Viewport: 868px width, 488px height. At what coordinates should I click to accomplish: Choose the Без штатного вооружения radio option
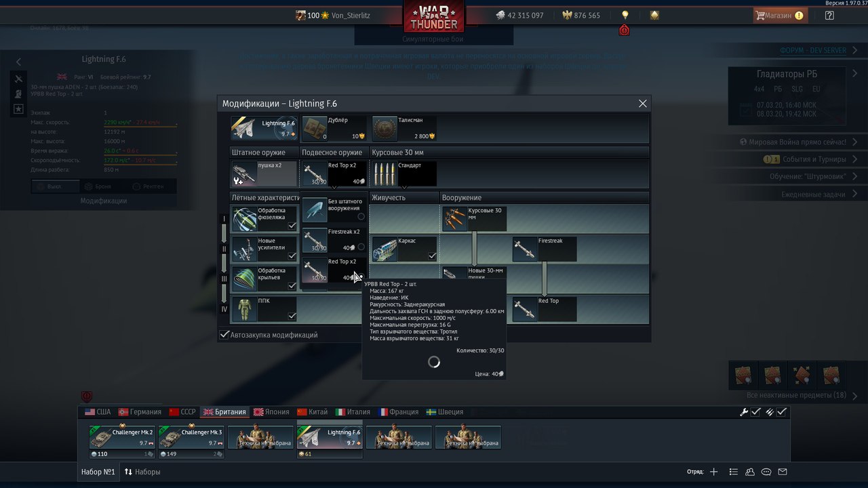pyautogui.click(x=361, y=217)
